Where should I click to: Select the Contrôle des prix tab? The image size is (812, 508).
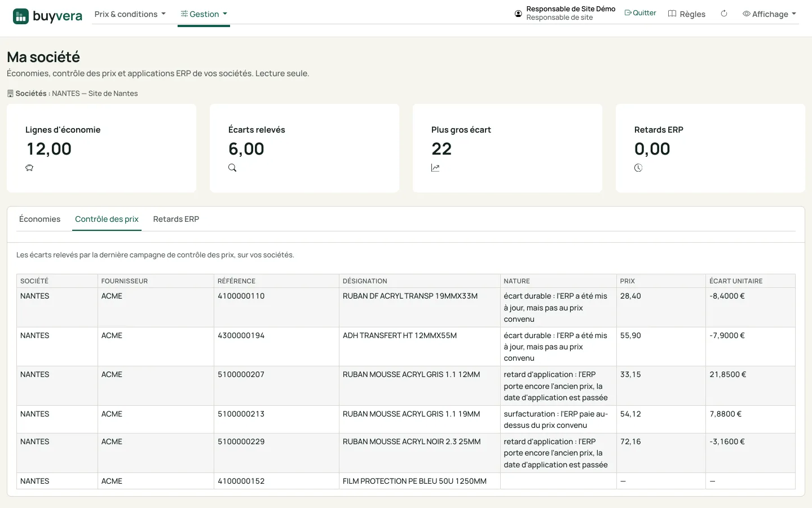tap(107, 219)
